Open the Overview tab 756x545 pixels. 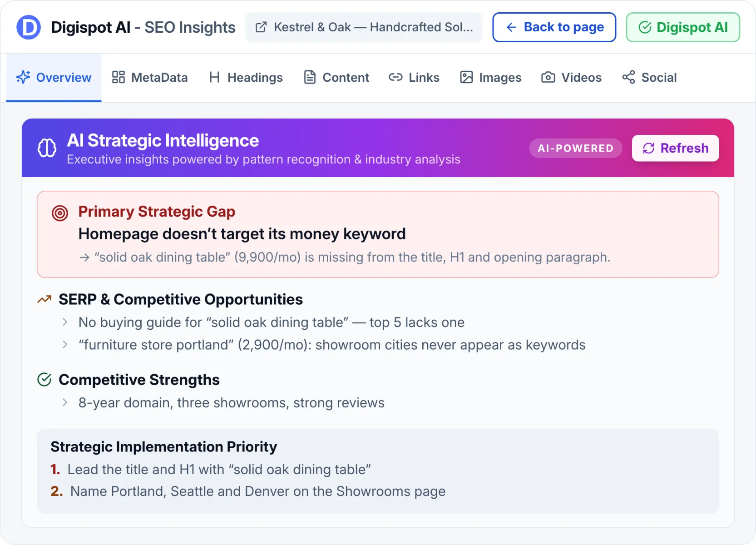pyautogui.click(x=54, y=78)
